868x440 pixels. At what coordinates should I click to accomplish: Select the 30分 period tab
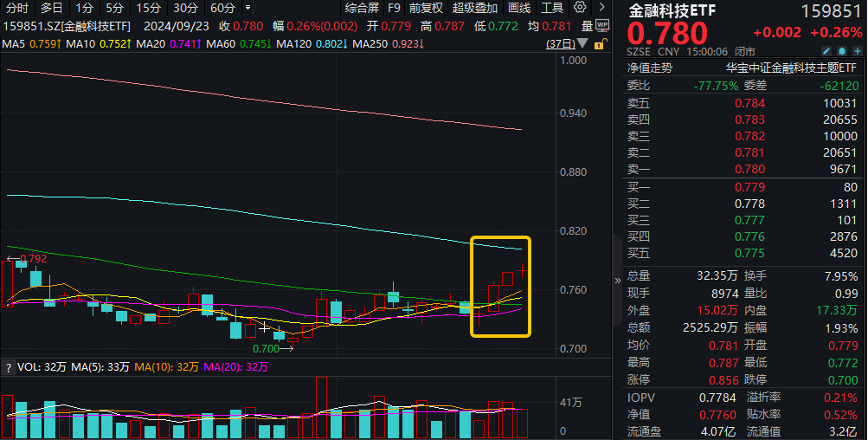pyautogui.click(x=185, y=8)
